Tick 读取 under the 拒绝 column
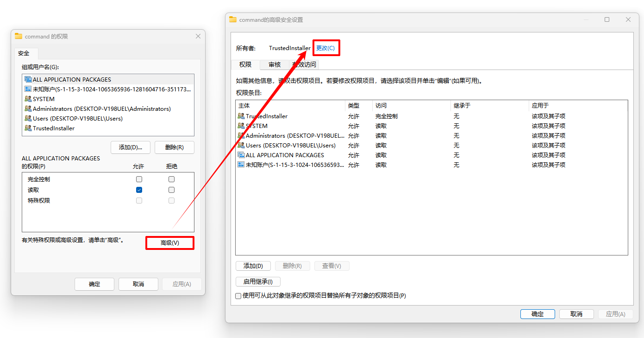The width and height of the screenshot is (644, 338). (172, 190)
